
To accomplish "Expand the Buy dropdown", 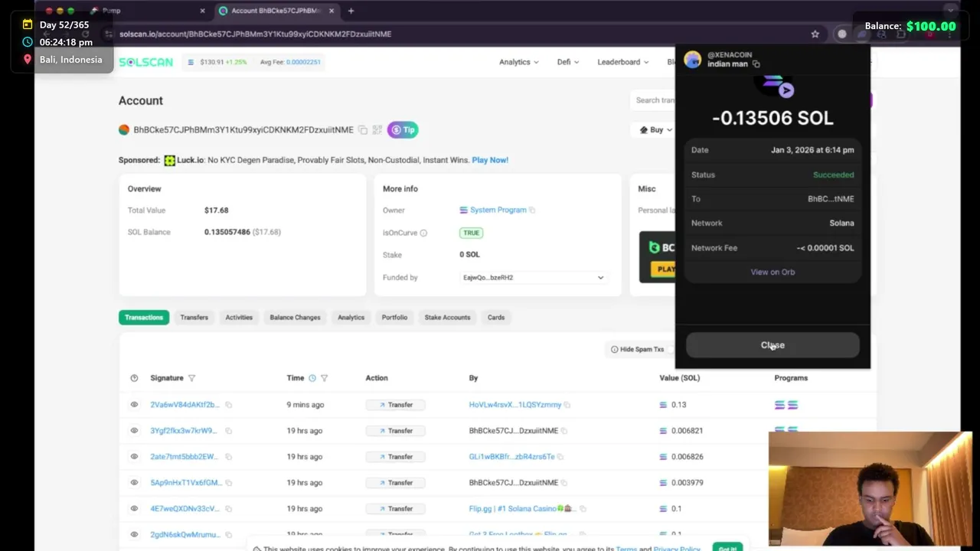I will pos(655,130).
